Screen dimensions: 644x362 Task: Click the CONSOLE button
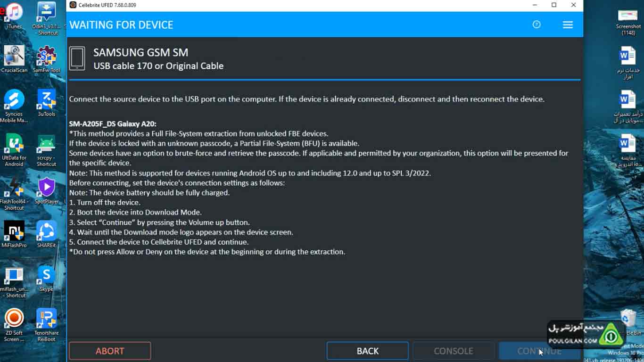[x=454, y=351]
